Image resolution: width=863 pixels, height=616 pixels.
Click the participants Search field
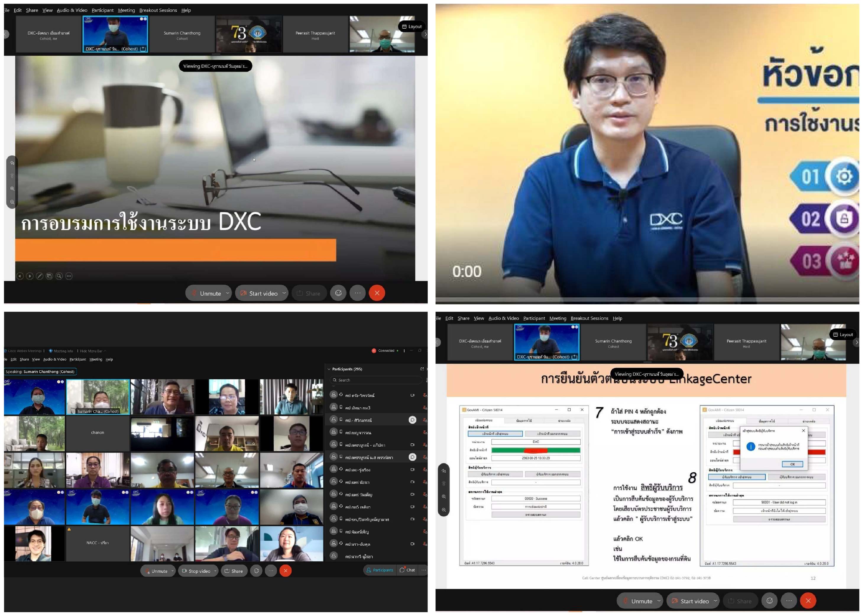click(375, 380)
